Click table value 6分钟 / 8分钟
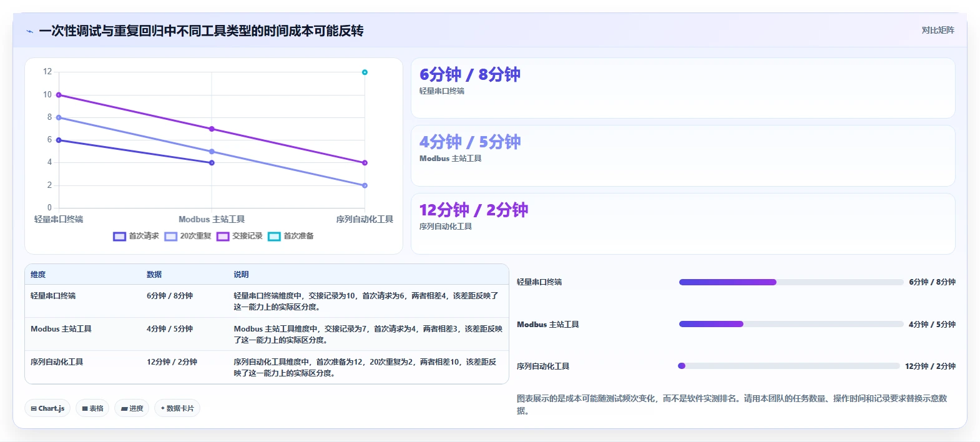Image resolution: width=980 pixels, height=442 pixels. coord(170,296)
